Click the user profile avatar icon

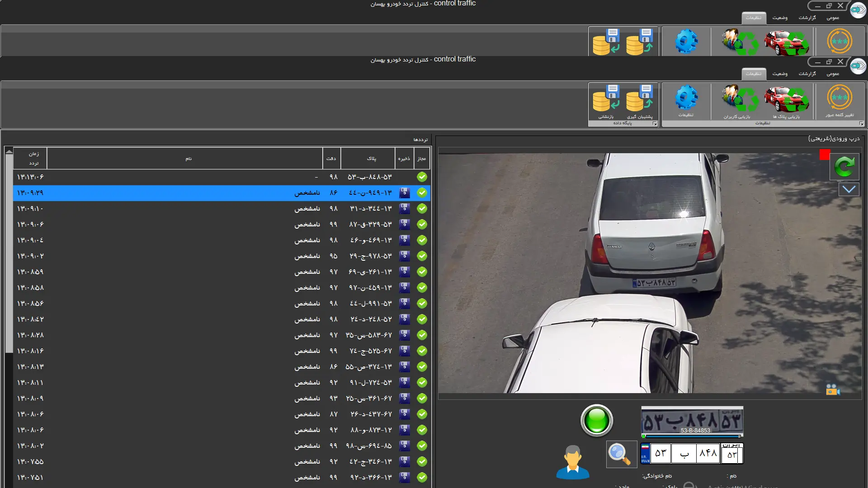pos(573,462)
